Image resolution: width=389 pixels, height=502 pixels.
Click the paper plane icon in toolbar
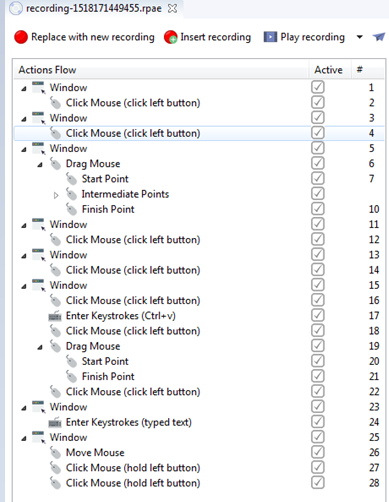[x=379, y=37]
